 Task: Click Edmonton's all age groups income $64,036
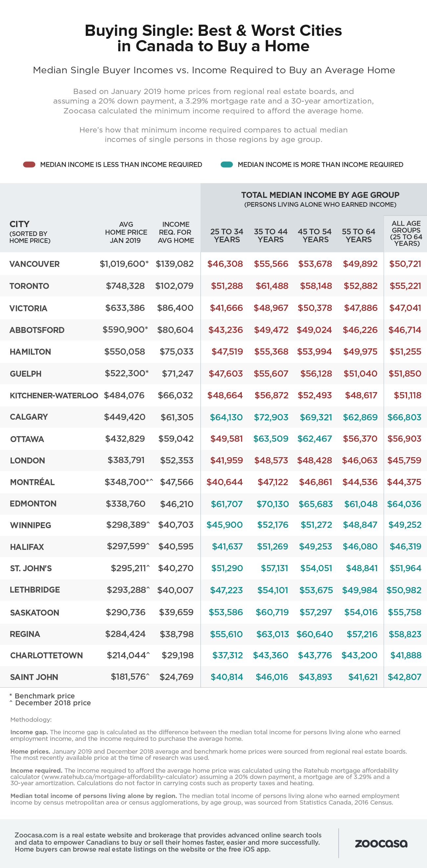point(404,504)
